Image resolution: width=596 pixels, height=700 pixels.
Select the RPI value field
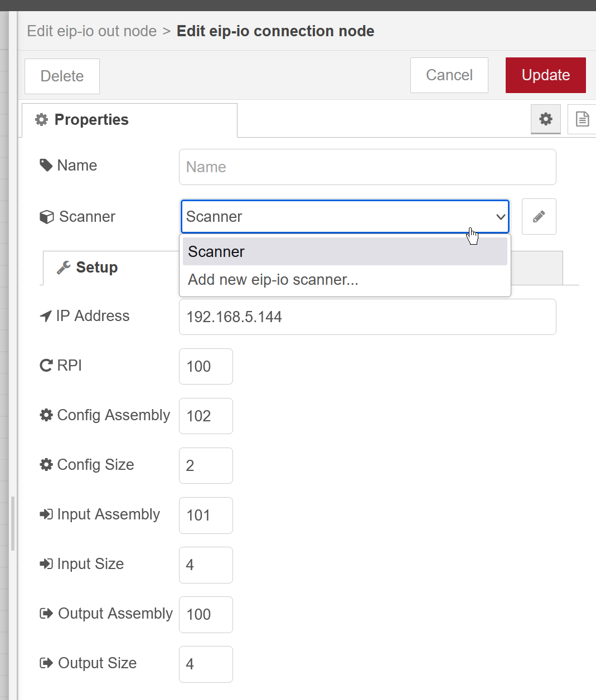click(x=206, y=366)
